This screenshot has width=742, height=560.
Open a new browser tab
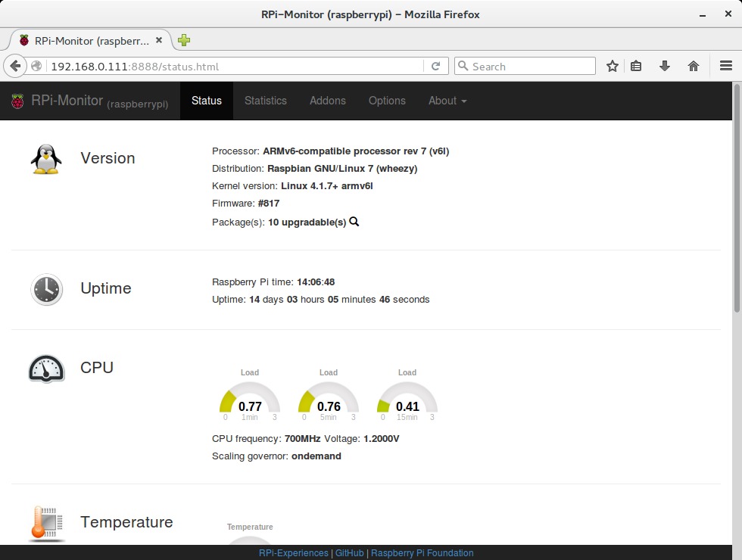183,40
